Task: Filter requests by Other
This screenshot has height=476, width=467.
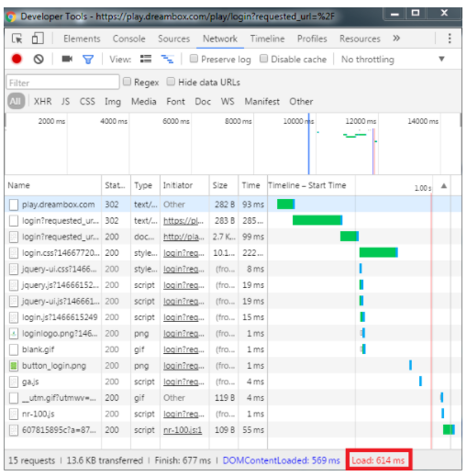Action: pyautogui.click(x=301, y=101)
